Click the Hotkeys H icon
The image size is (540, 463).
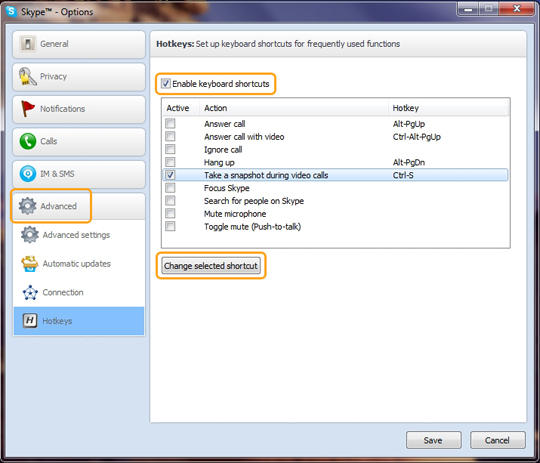30,321
